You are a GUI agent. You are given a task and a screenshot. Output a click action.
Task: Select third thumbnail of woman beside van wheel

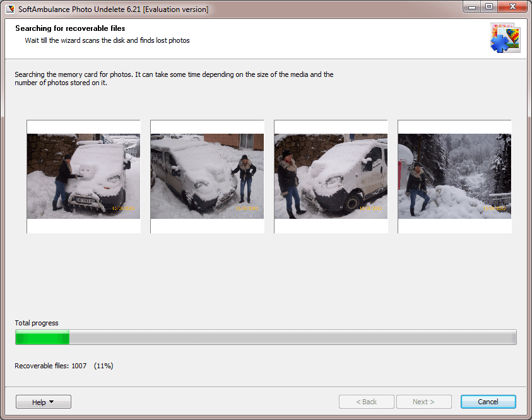click(331, 177)
